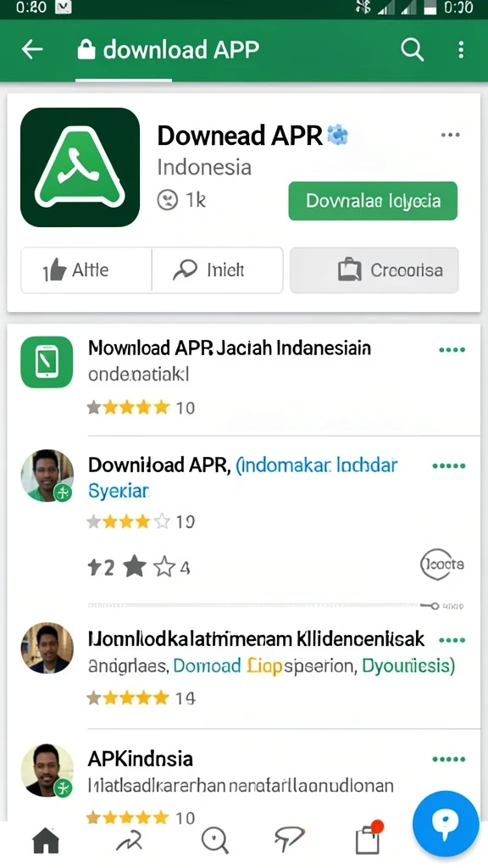
Task: Open the green phone icon in 'Mownload APR Jaciah' row
Action: 47,362
